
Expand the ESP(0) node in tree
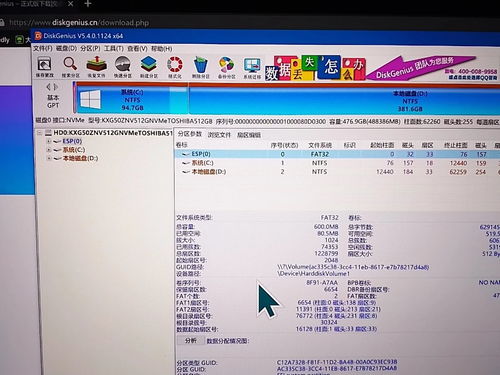(49, 141)
